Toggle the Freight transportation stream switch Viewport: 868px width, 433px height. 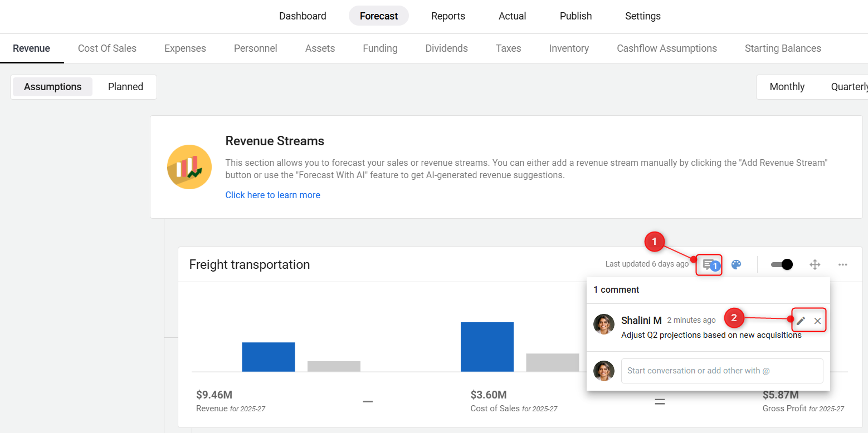coord(782,264)
